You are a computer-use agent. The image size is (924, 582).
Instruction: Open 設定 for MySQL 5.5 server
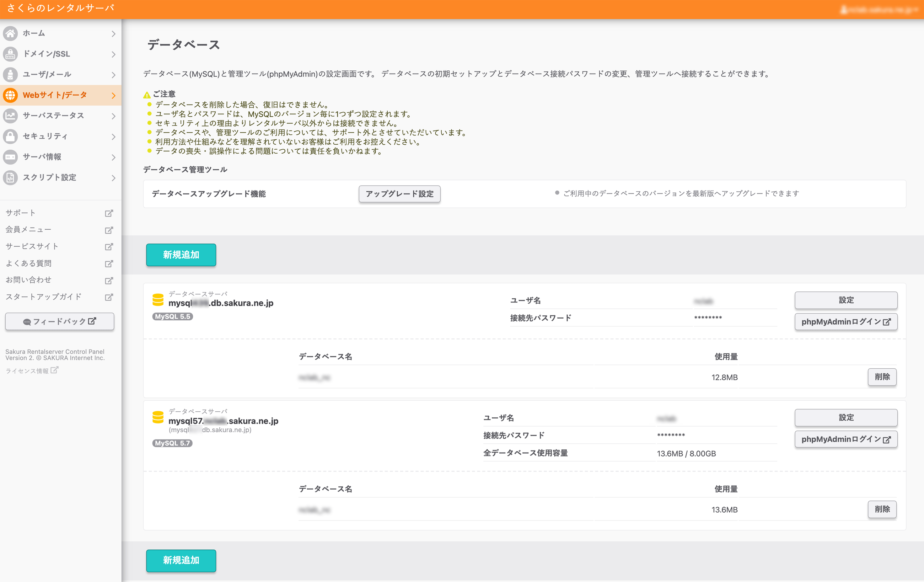point(846,300)
